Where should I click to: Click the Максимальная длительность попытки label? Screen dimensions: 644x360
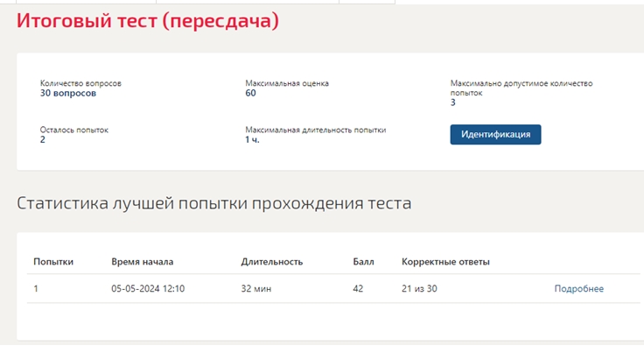point(315,130)
